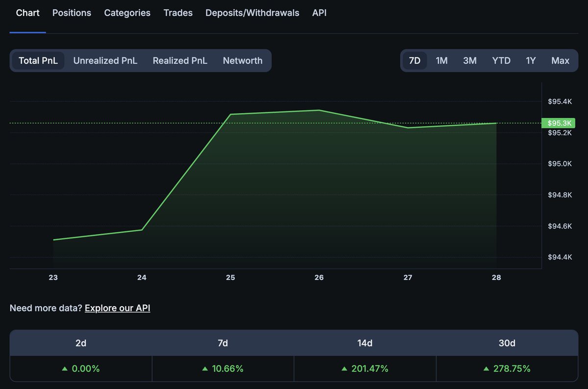The image size is (588, 389).
Task: Click the 14d column header
Action: click(365, 343)
